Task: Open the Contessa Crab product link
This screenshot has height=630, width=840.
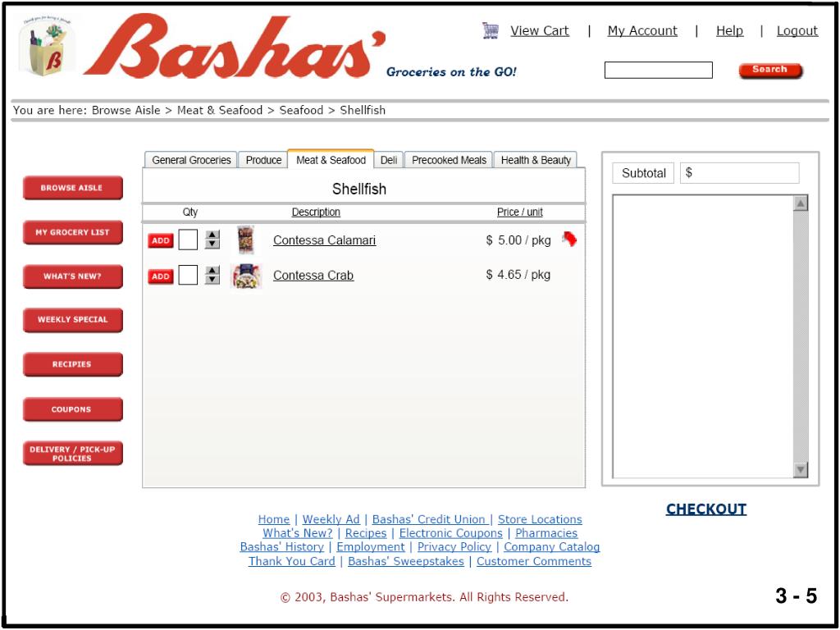Action: (x=313, y=276)
